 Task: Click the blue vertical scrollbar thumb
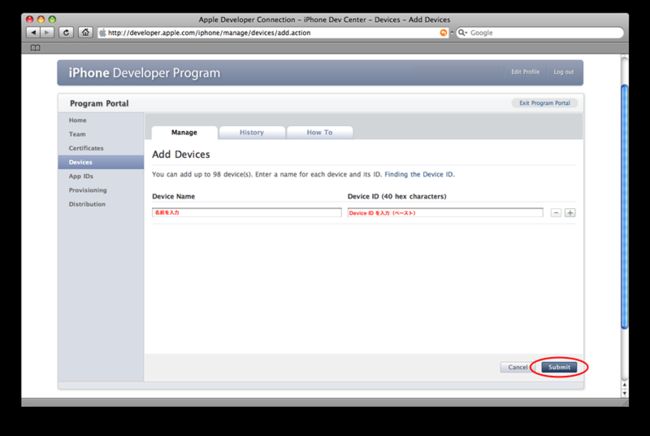point(624,206)
